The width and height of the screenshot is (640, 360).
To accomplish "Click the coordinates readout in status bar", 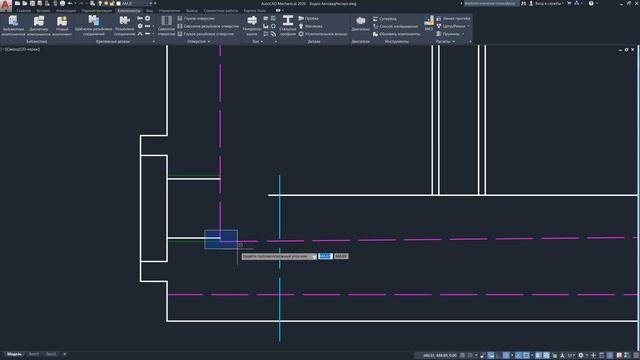I will [440, 356].
